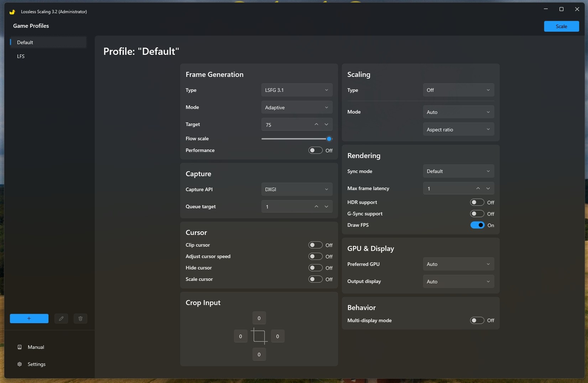588x383 pixels.
Task: Open the Sync mode dropdown
Action: point(458,171)
